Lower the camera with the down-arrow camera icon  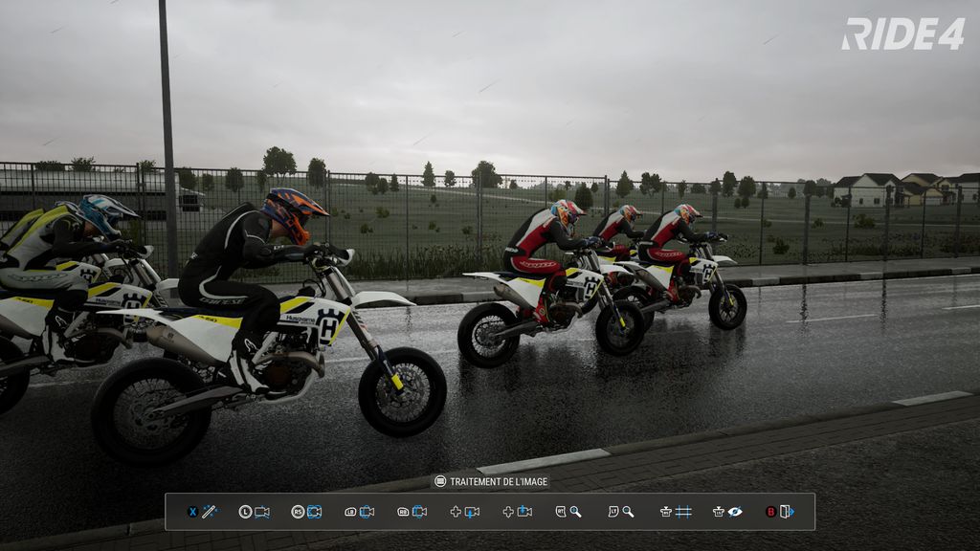[472, 513]
